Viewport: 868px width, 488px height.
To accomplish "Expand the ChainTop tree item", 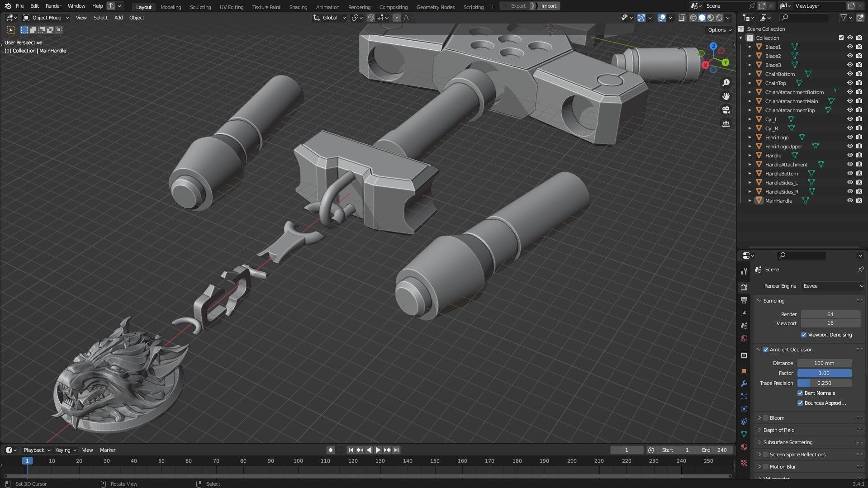I will click(749, 83).
